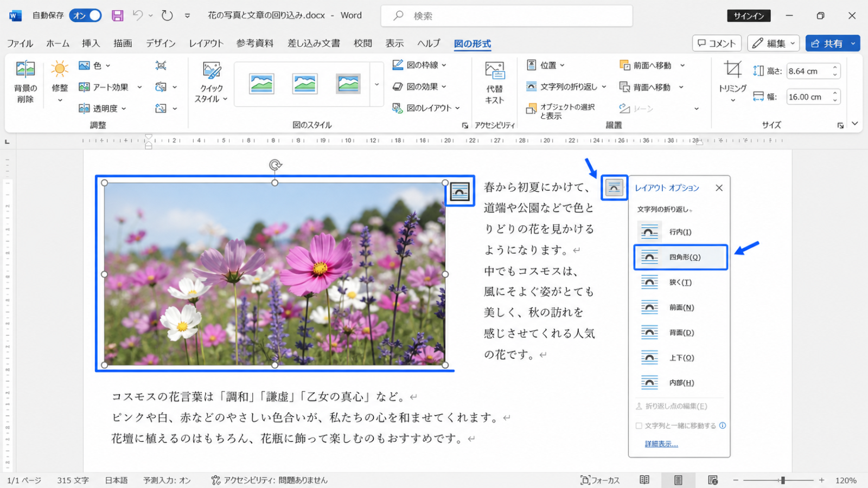Click アクセシビリティ: 問題ありません status
The width and height of the screenshot is (868, 488).
click(270, 480)
